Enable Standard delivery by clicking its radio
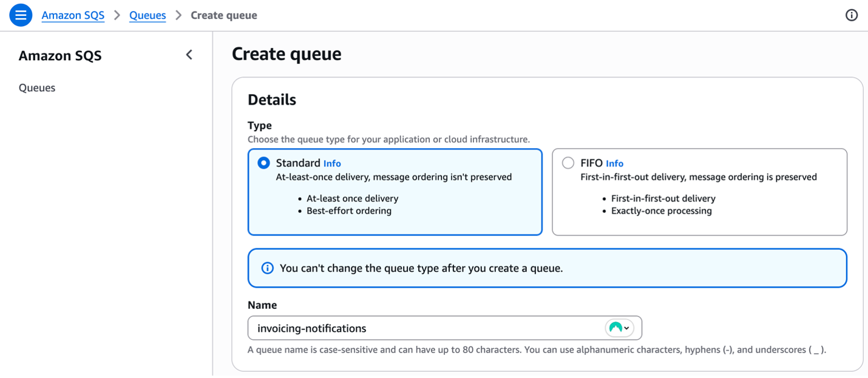The width and height of the screenshot is (868, 378). pyautogui.click(x=263, y=163)
